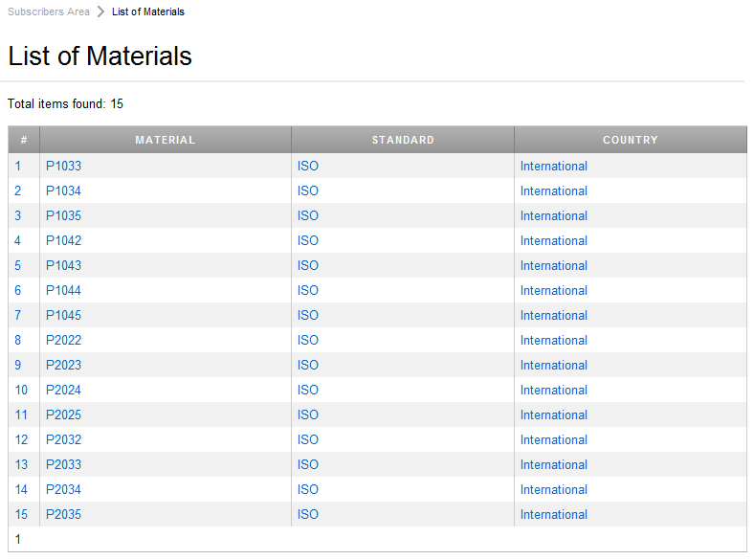
Task: Open the P2022 material entry
Action: click(63, 340)
